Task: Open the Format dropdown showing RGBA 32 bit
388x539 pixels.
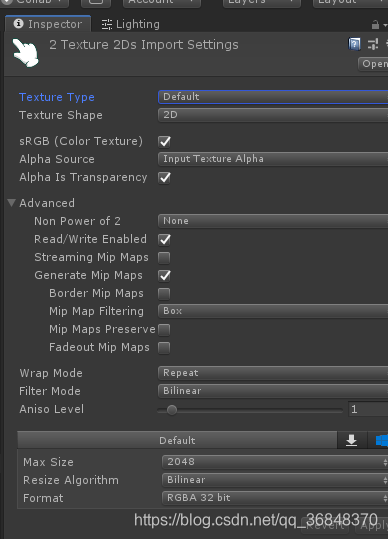Action: (x=275, y=498)
